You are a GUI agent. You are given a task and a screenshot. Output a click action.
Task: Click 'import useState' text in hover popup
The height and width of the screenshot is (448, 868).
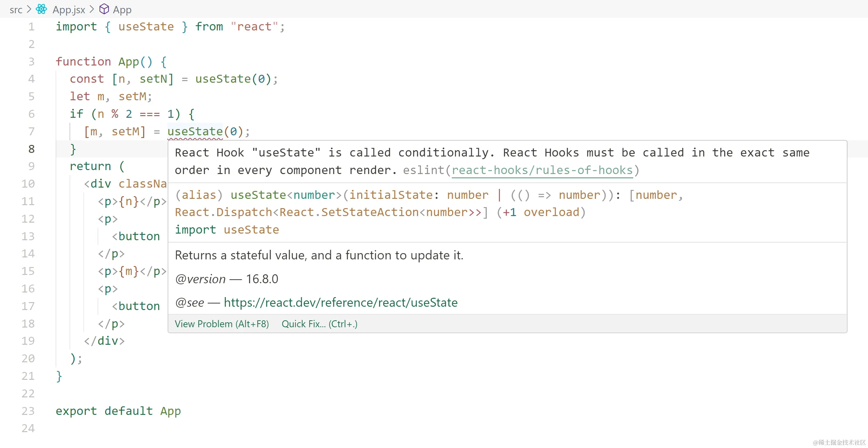pyautogui.click(x=227, y=230)
